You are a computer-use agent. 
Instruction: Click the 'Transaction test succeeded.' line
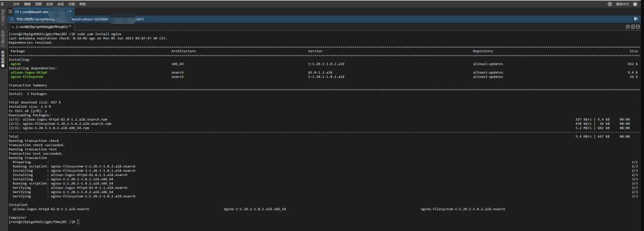[x=36, y=153]
